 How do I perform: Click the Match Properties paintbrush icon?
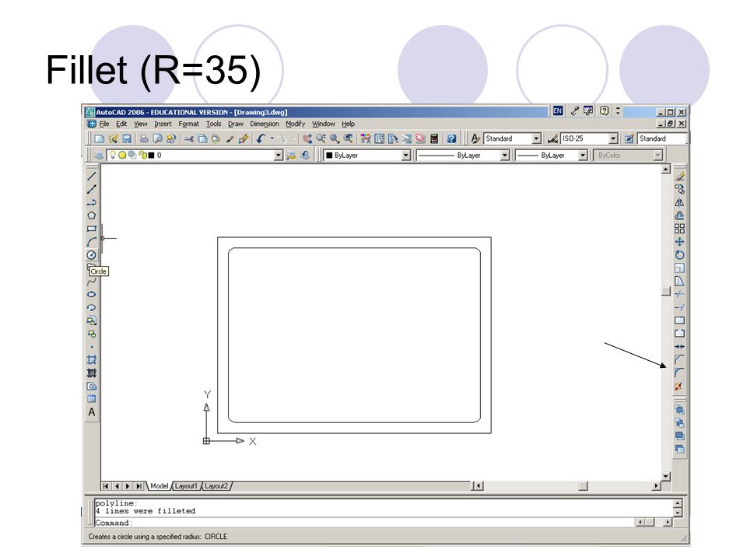pos(230,138)
